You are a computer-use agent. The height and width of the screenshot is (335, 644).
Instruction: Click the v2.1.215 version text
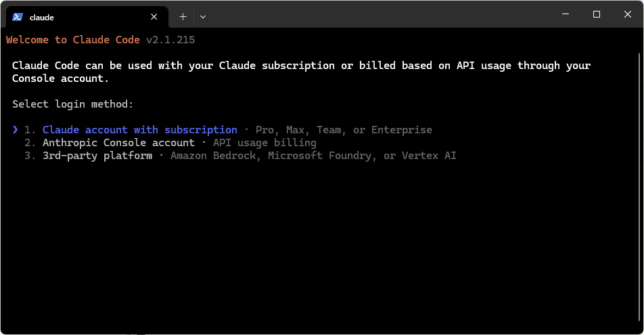[170, 40]
